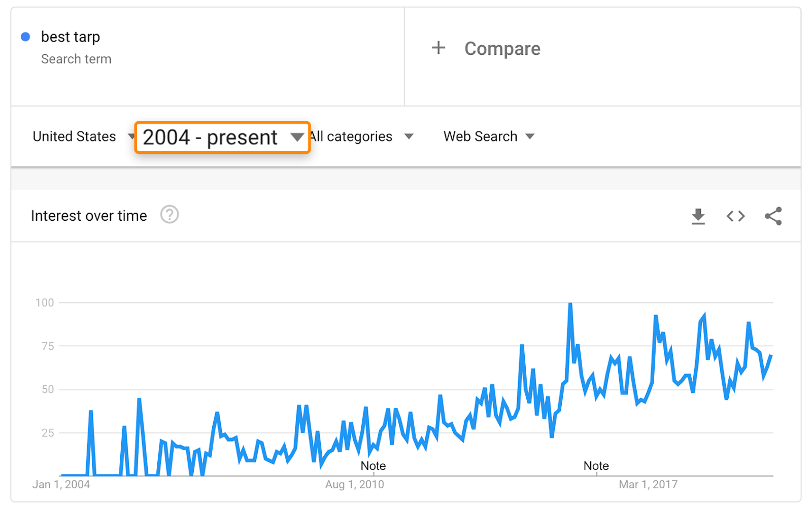Click the Note marker near Aug 2010
The height and width of the screenshot is (509, 812).
click(373, 466)
